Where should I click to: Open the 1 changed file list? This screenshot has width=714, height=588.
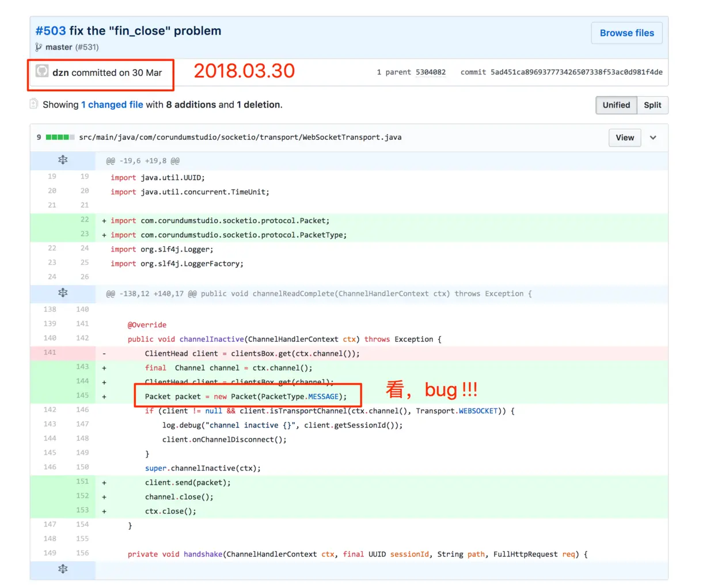point(112,105)
